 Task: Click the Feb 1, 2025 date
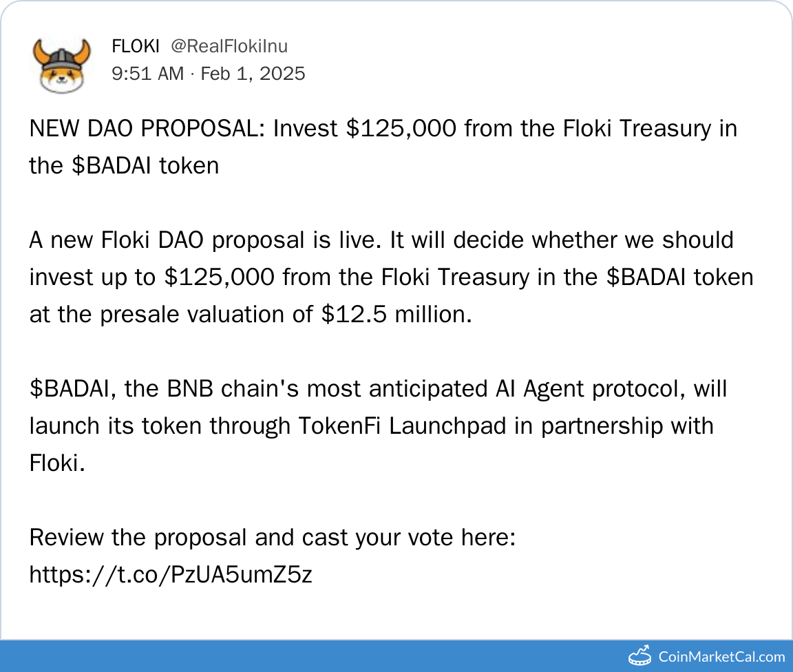click(x=253, y=74)
